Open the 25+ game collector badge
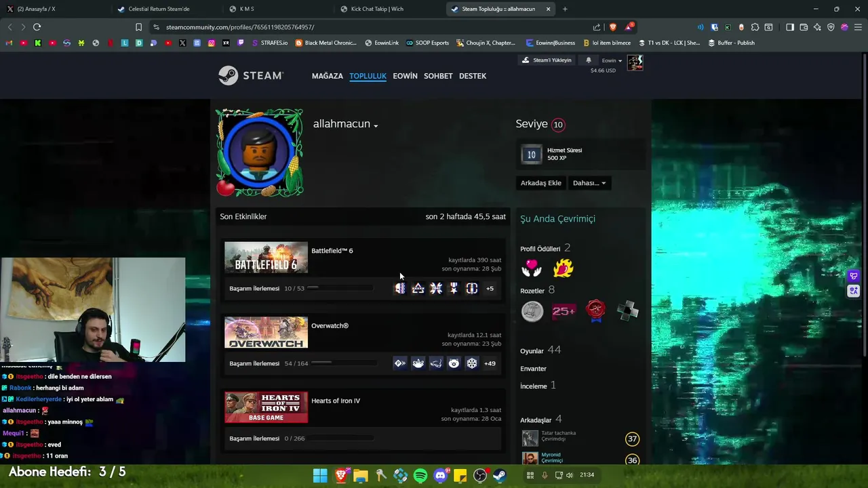The width and height of the screenshot is (868, 488). click(564, 311)
